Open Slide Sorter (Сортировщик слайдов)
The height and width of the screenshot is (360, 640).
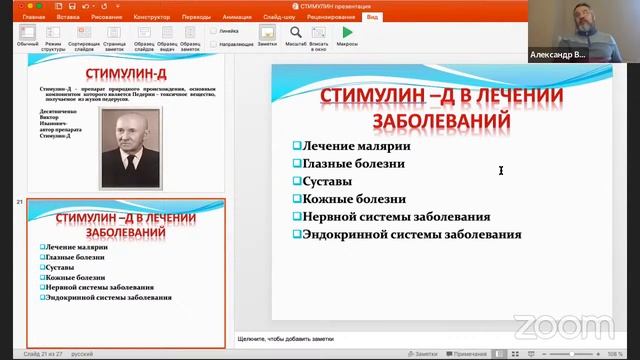coord(84,38)
